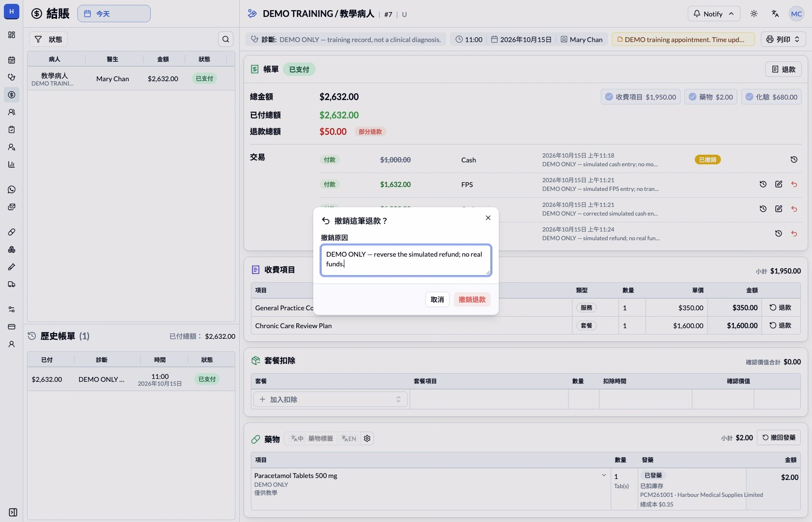This screenshot has height=522, width=812.
Task: Open the historical bill row dated 2026年10月15日
Action: 131,379
